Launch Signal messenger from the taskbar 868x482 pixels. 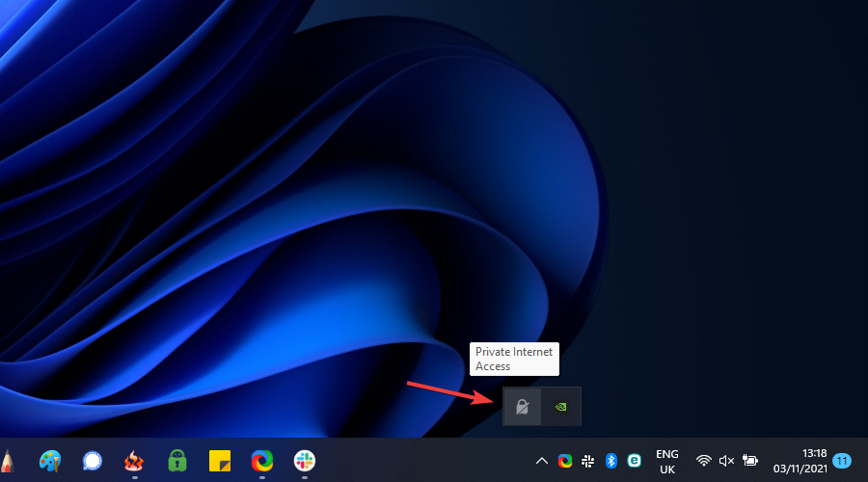tap(93, 461)
